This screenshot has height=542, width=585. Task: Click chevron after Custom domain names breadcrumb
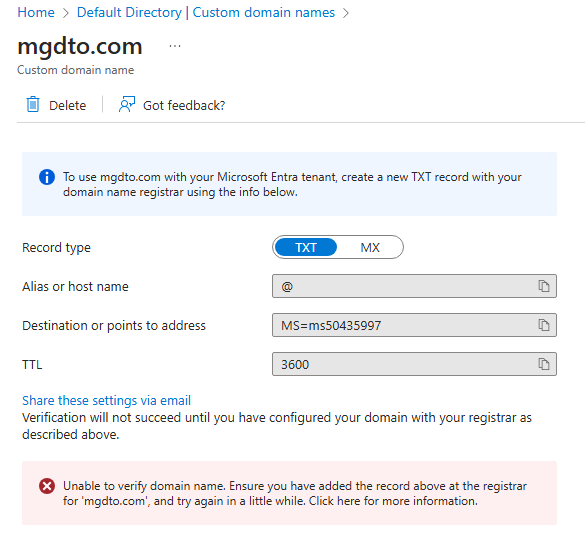pyautogui.click(x=346, y=13)
